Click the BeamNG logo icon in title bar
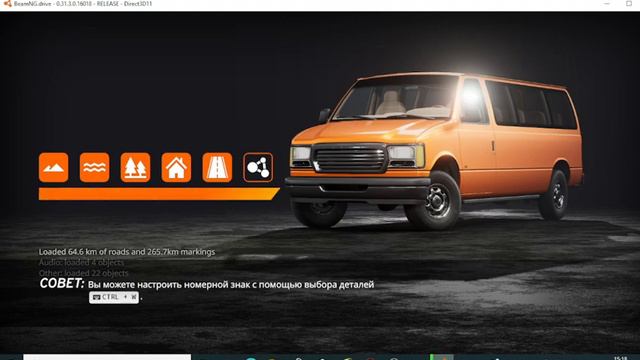 tap(7, 4)
